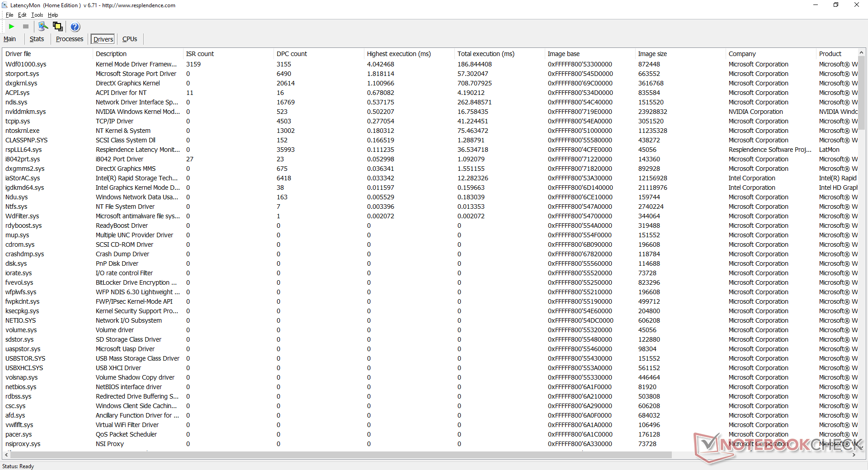Viewport: 868px width, 470px height.
Task: Sort by the Image size column header
Action: pos(680,54)
